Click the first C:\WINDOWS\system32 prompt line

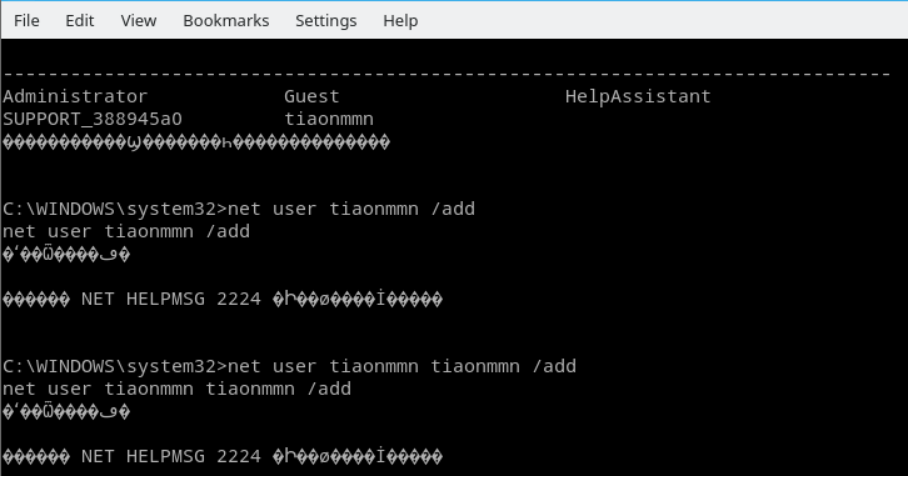[x=238, y=209]
